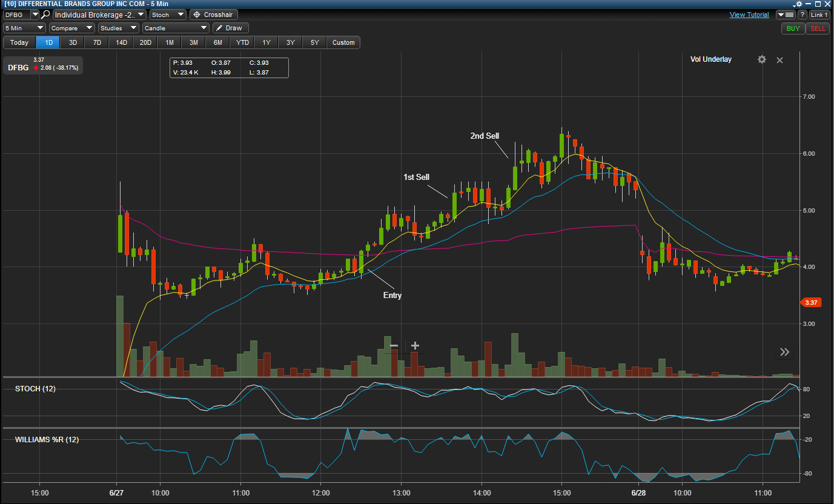Switch to the 1M timeframe tab
The width and height of the screenshot is (834, 504).
pyautogui.click(x=169, y=42)
